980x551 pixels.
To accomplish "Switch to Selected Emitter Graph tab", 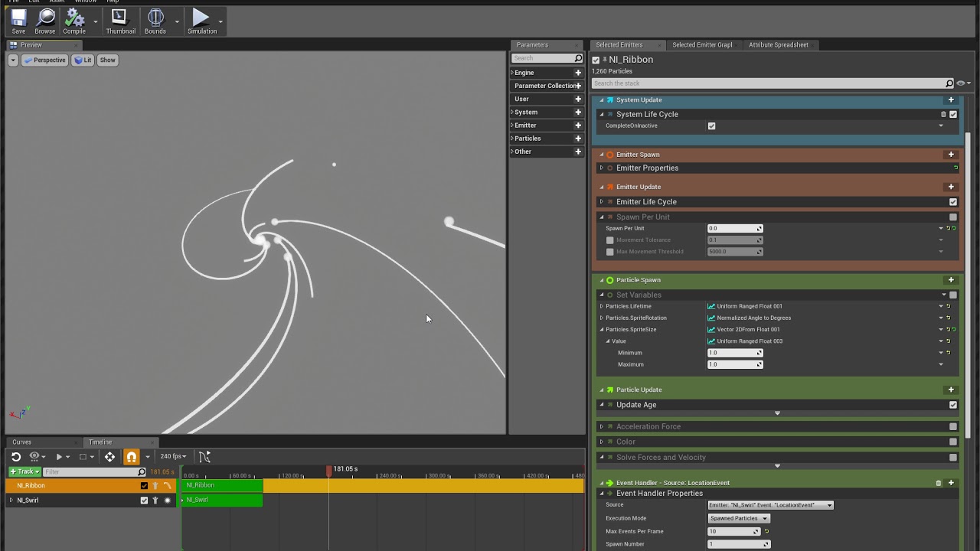I will point(702,45).
